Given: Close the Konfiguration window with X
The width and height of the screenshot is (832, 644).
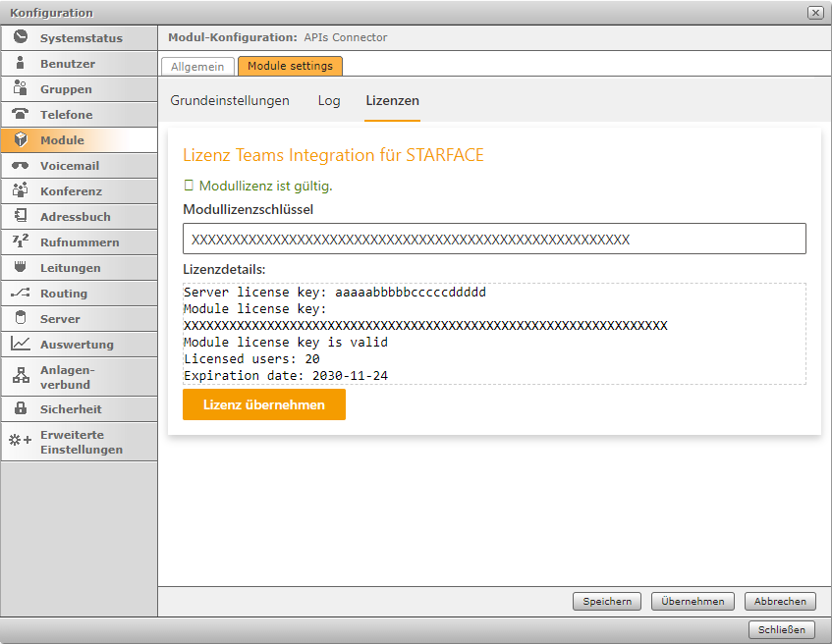Looking at the screenshot, I should [x=815, y=13].
